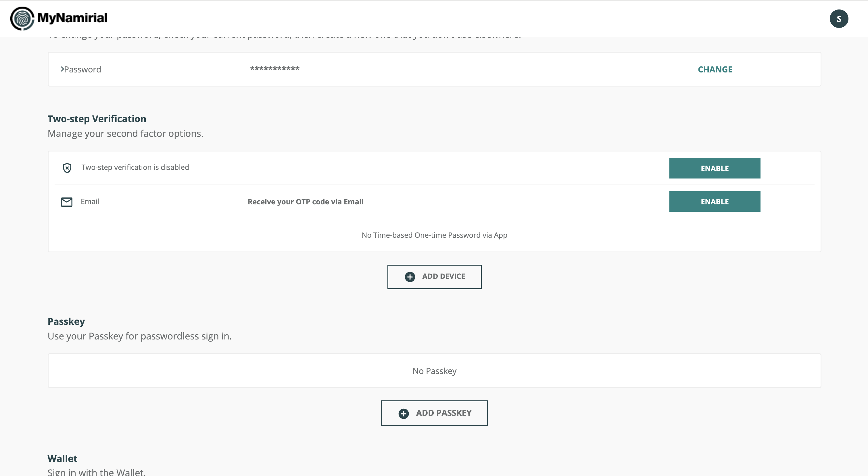Click the ADD DEVICE button
The image size is (868, 476).
point(434,277)
